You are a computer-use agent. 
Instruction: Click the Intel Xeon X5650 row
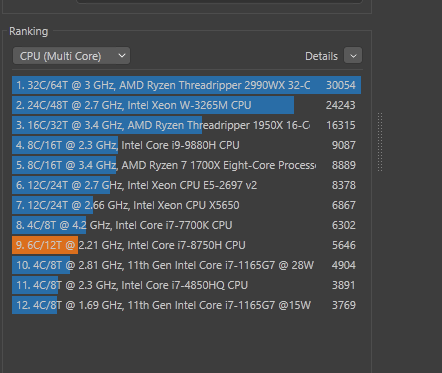point(187,205)
